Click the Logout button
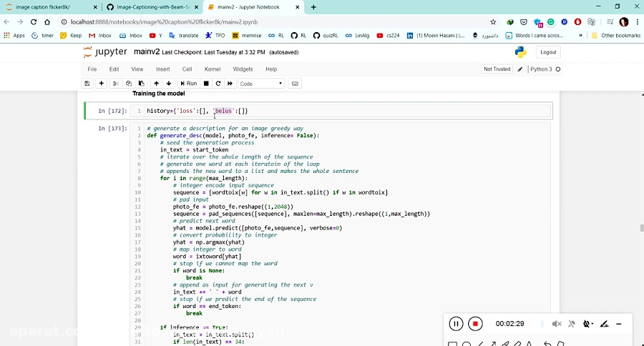Screen dimensions: 644x346 548,52
